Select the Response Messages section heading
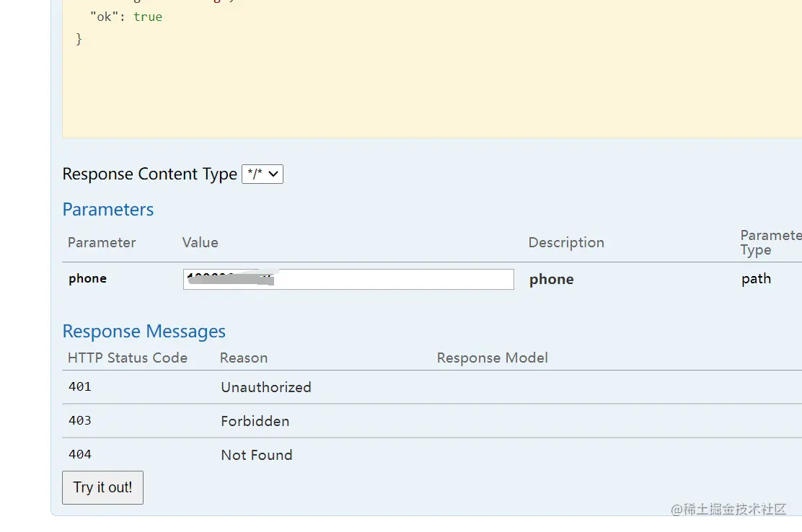 point(144,332)
